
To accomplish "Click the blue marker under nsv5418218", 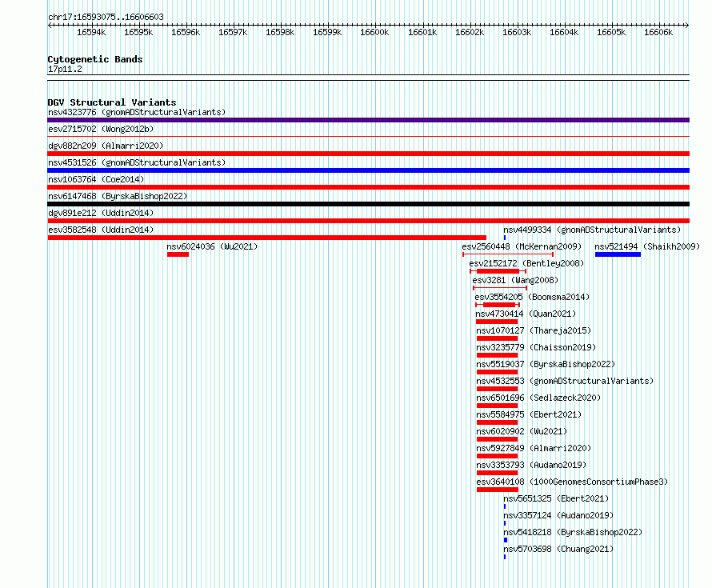I will tap(506, 540).
